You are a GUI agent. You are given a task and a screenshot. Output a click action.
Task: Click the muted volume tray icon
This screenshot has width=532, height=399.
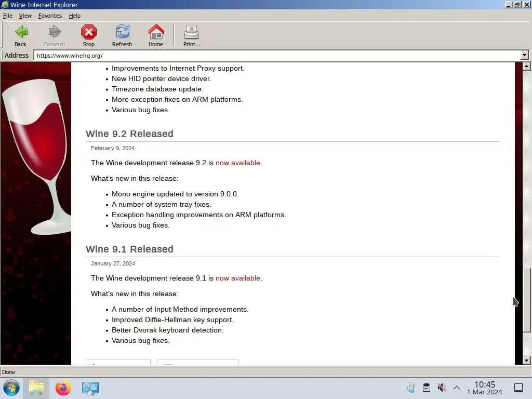point(442,388)
